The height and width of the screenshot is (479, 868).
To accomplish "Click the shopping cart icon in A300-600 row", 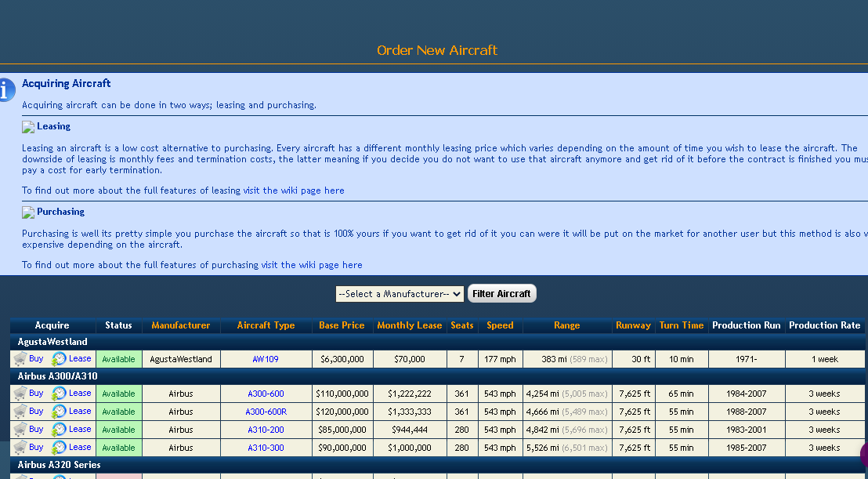I will coord(20,394).
